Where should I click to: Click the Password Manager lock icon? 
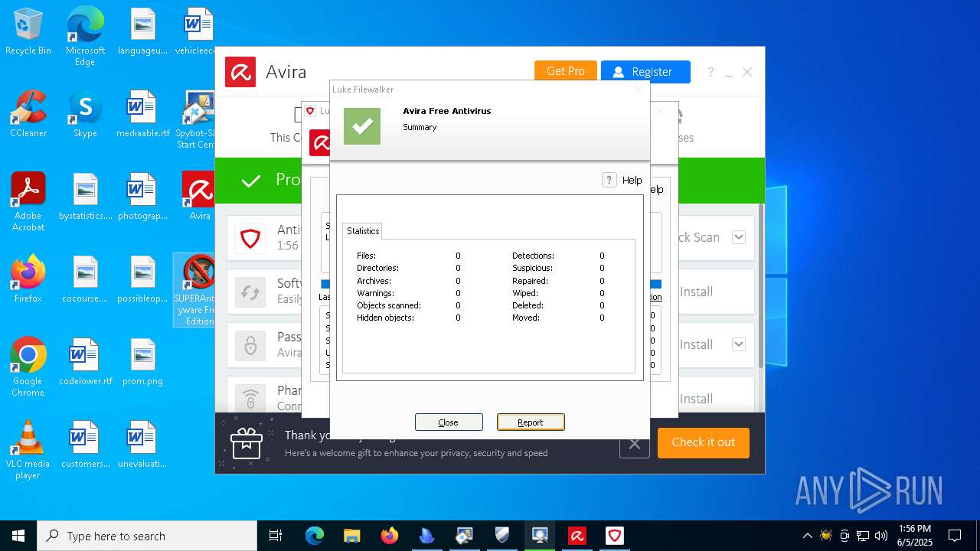point(250,345)
